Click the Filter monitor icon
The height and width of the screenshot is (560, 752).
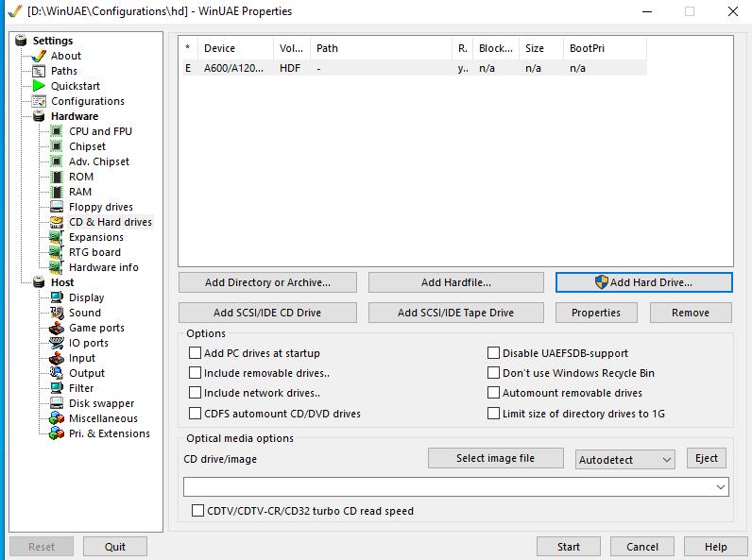(x=57, y=388)
